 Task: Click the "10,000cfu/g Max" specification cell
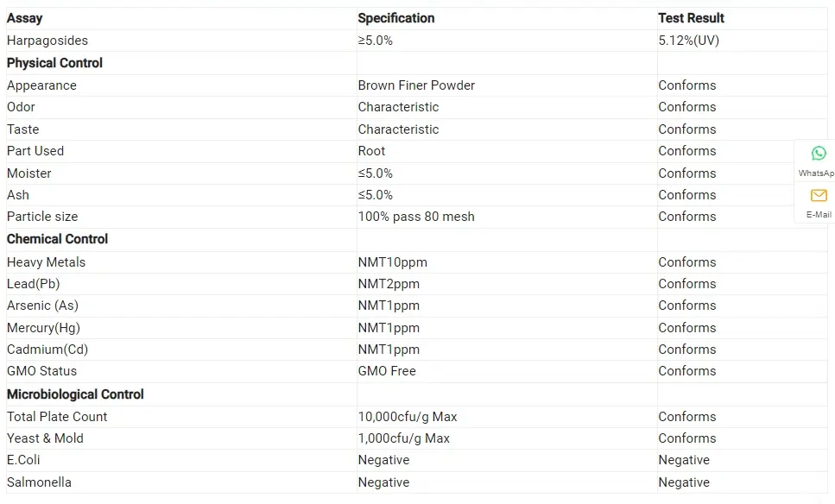point(408,417)
